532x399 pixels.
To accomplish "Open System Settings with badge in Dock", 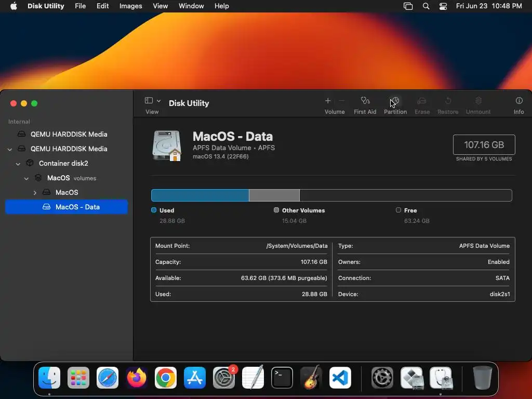I will tap(224, 378).
